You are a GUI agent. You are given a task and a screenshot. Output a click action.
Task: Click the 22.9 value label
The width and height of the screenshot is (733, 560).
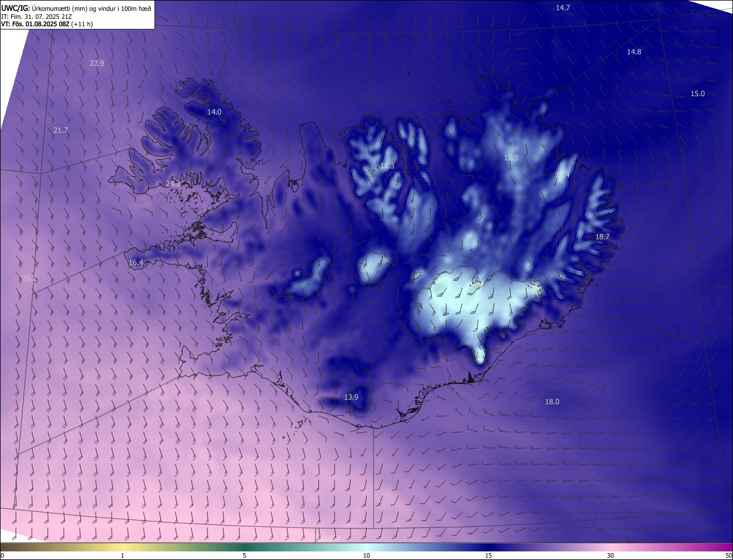point(97,63)
